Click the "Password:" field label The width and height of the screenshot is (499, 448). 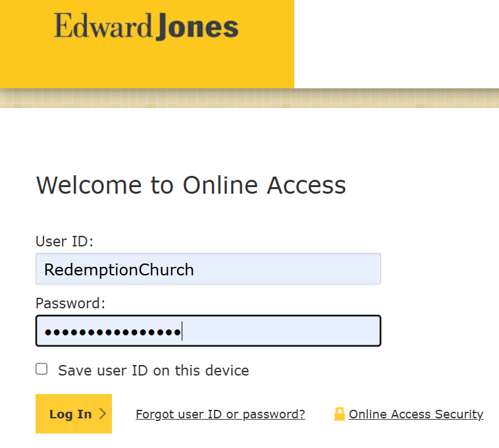pyautogui.click(x=70, y=303)
